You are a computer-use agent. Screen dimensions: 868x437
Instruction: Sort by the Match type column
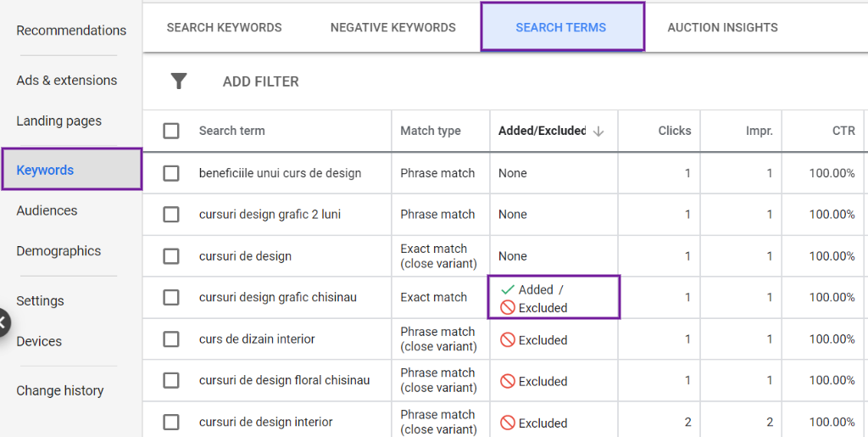[x=431, y=131]
